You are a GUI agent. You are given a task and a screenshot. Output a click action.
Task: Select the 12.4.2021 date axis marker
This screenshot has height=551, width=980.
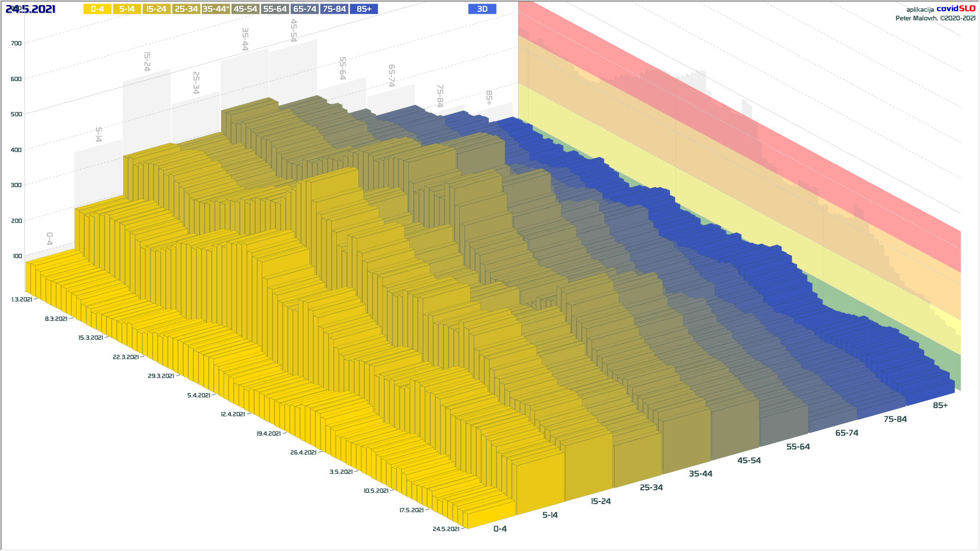[x=233, y=414]
